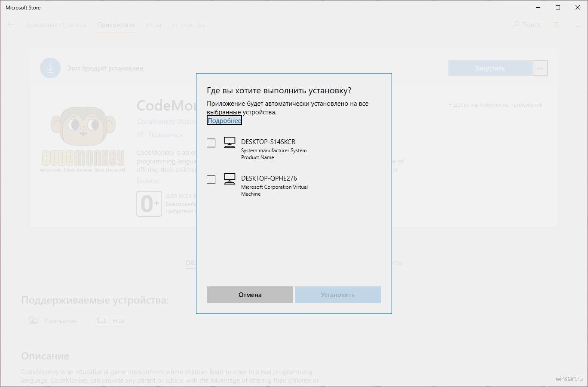Click the Отмена button
Image resolution: width=588 pixels, height=387 pixels.
coord(250,295)
